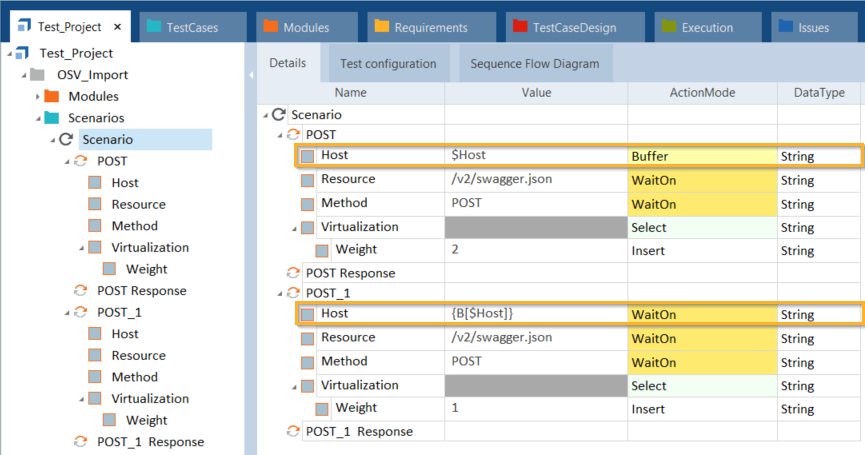Click the Scenario refresh icon in the tree

coord(66,140)
